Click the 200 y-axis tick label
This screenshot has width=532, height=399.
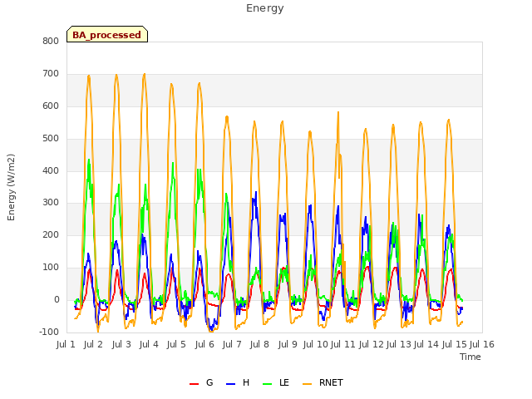pos(51,234)
